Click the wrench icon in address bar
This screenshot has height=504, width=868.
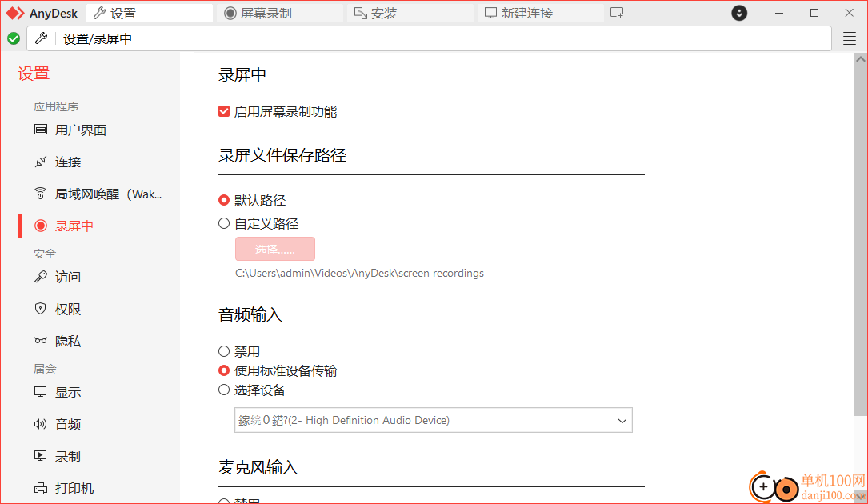(42, 38)
